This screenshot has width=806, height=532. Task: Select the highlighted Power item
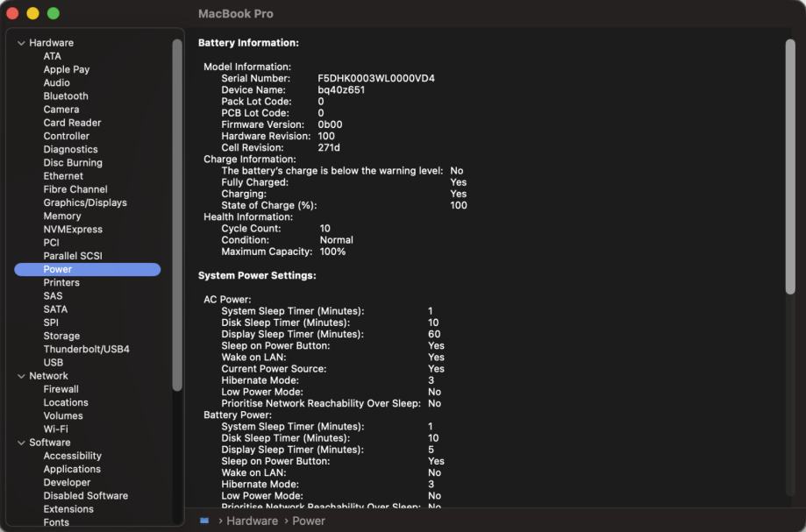coord(88,270)
